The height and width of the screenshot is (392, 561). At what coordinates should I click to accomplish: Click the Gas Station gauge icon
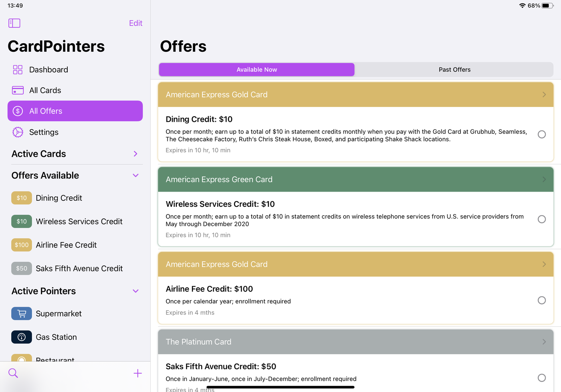[x=22, y=337]
